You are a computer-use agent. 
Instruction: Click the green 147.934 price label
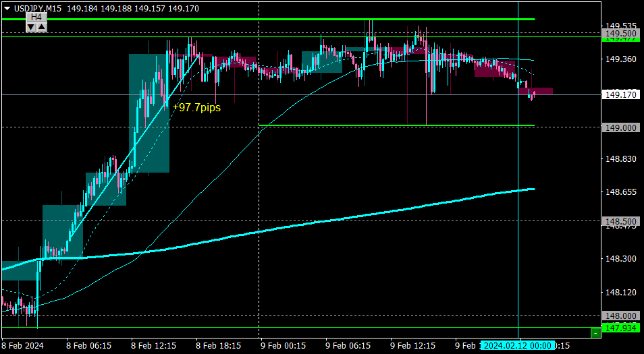(621, 328)
